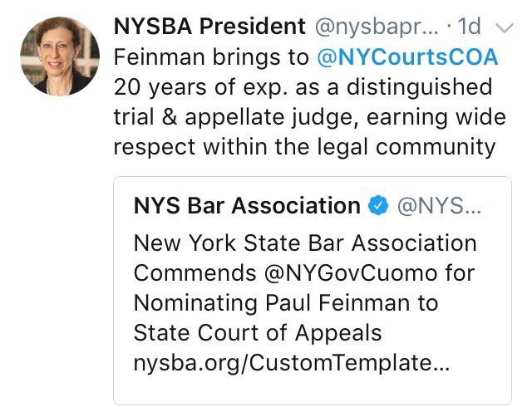
Task: Open the tweet options chevron menu
Action: (504, 27)
